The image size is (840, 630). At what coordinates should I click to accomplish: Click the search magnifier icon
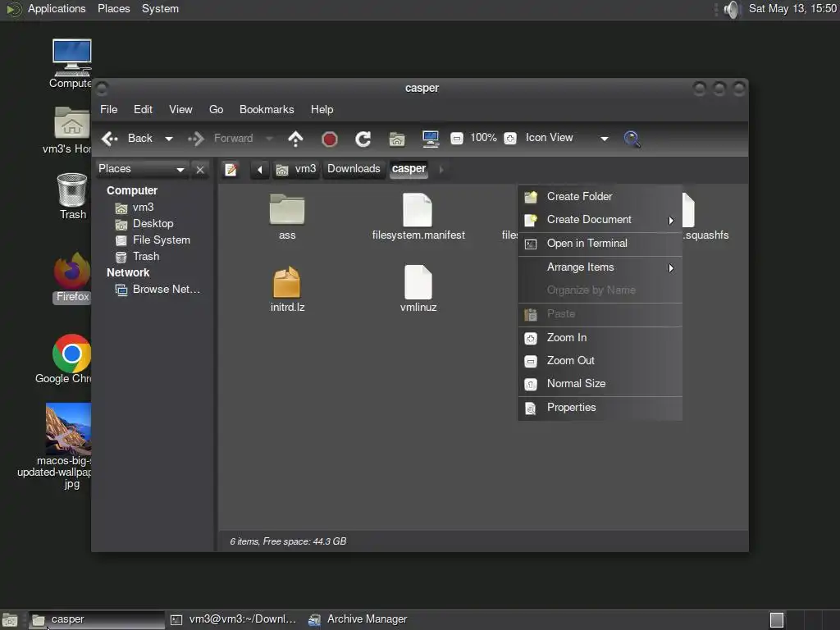(632, 139)
